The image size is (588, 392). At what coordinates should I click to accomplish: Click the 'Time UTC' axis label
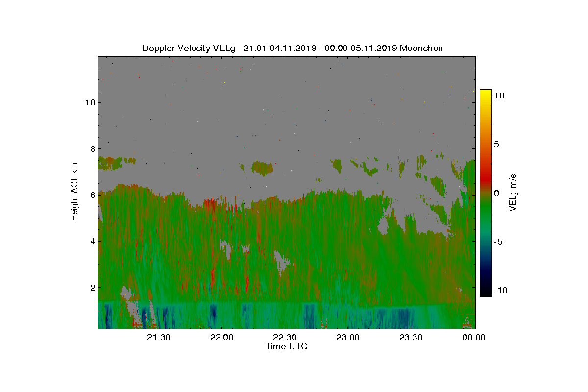click(286, 346)
